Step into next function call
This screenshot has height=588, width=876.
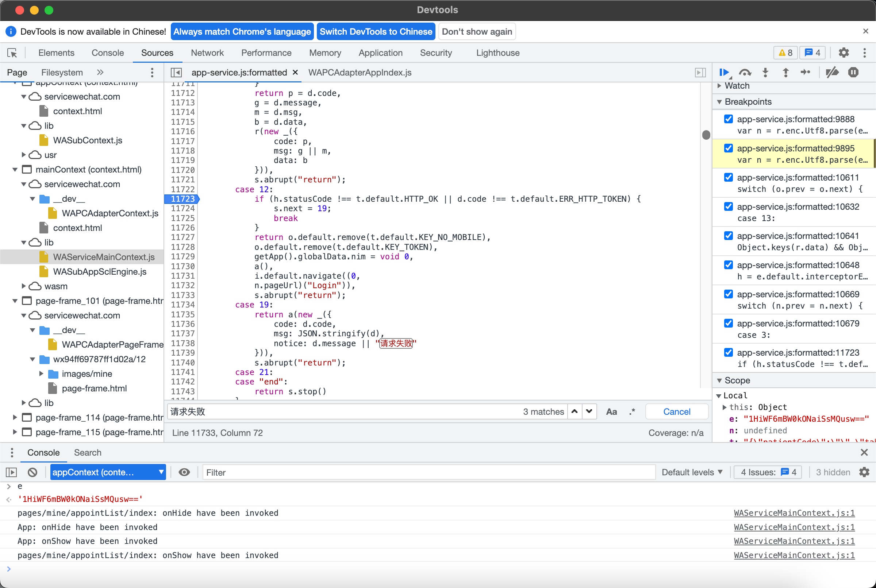click(765, 72)
